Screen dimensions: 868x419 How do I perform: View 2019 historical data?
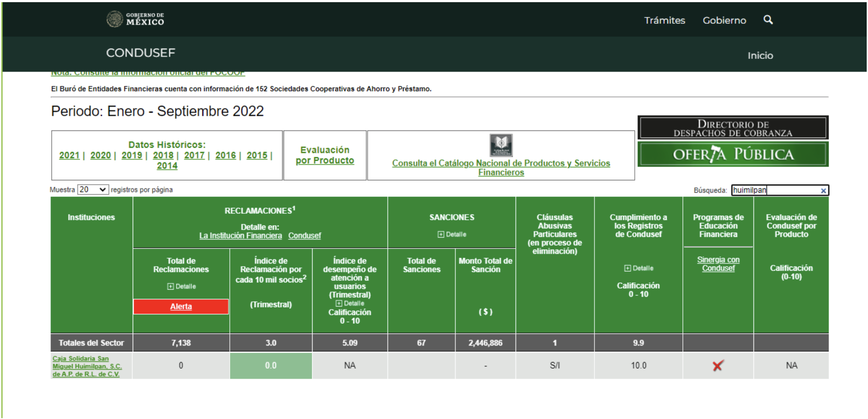(x=131, y=155)
